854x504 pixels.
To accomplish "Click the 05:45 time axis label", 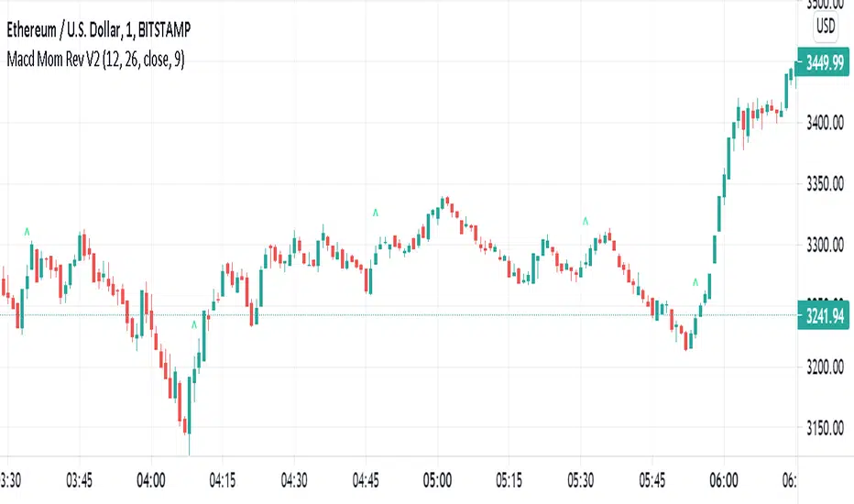I will pos(653,479).
